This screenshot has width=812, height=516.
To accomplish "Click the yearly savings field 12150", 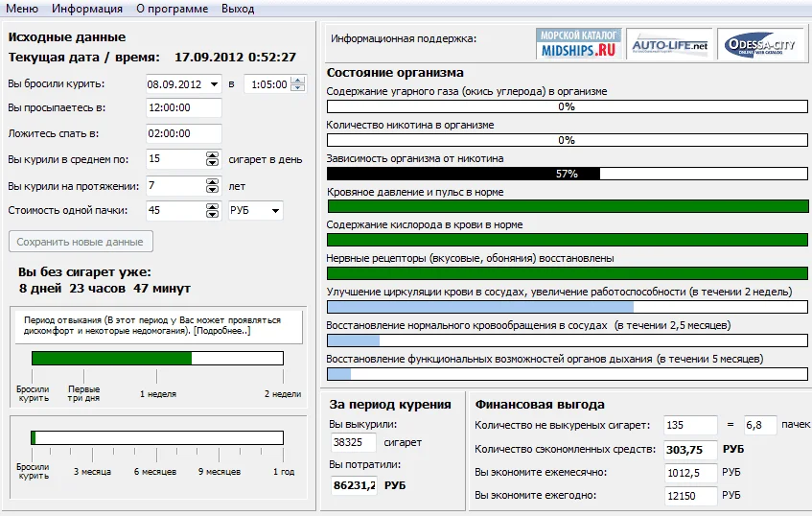I will pyautogui.click(x=691, y=496).
